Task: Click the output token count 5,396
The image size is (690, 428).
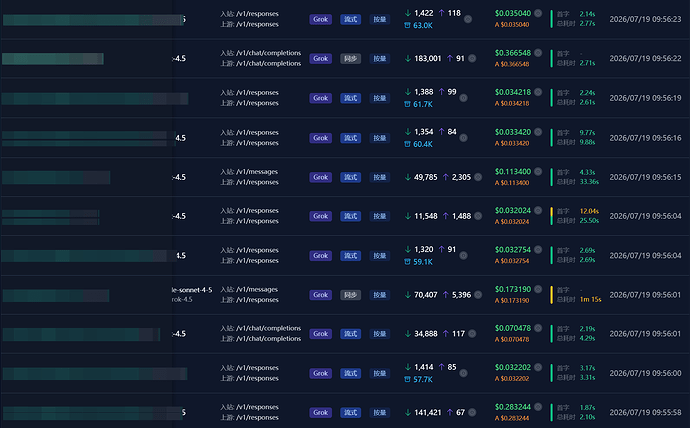Action: click(461, 295)
